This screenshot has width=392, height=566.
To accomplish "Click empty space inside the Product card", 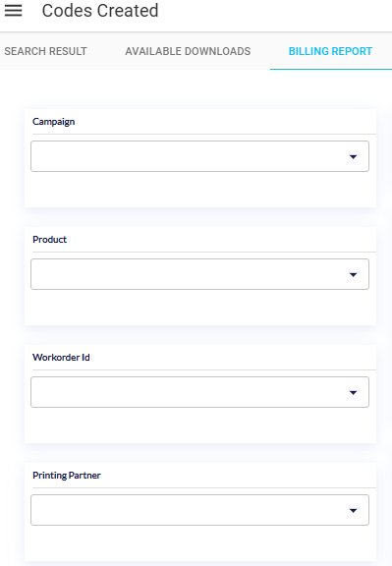I will coord(199,308).
